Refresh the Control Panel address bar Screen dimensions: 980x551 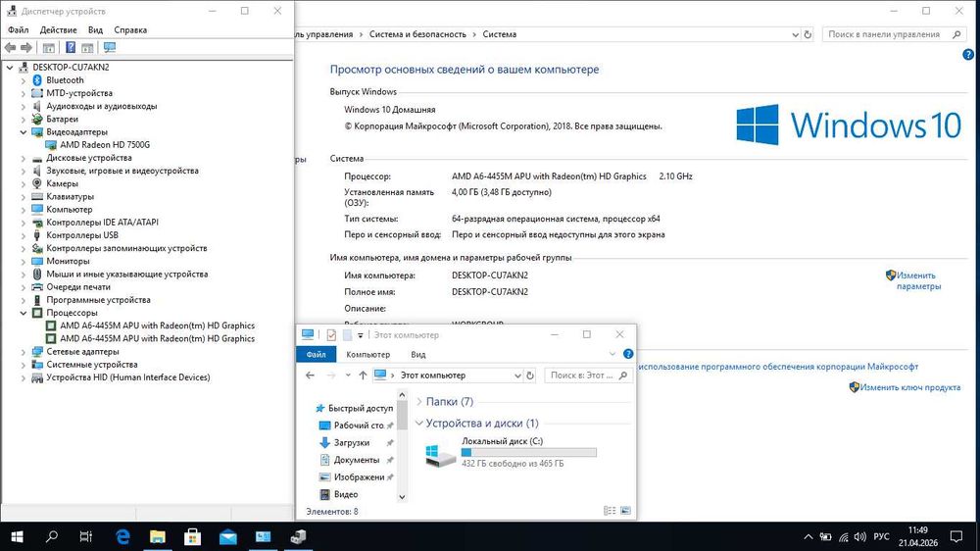pyautogui.click(x=808, y=34)
